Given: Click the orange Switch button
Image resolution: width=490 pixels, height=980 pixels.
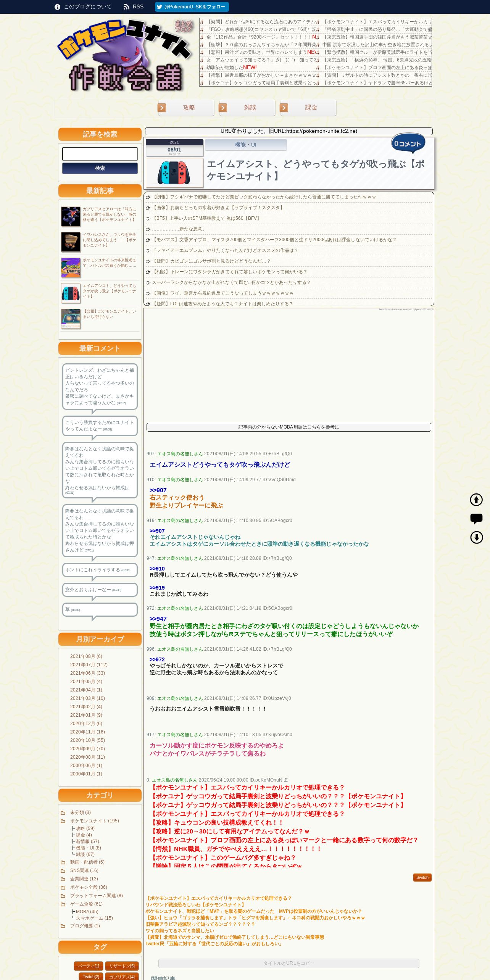Looking at the screenshot, I should pos(422,877).
